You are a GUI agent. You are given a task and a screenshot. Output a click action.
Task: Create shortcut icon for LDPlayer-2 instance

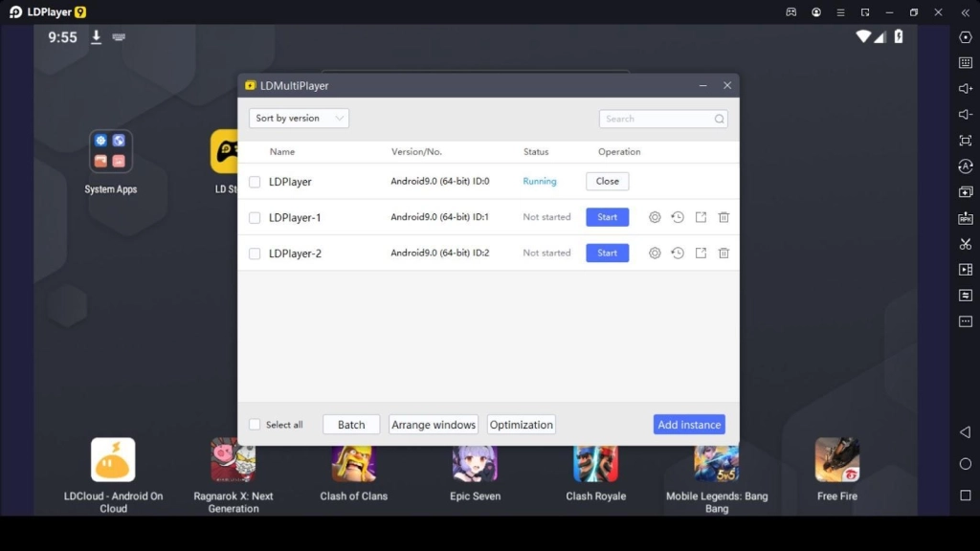pos(701,253)
